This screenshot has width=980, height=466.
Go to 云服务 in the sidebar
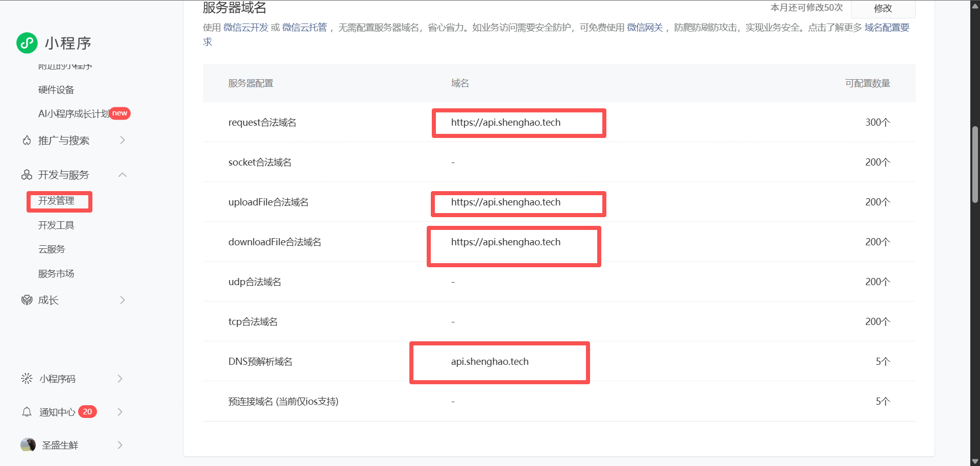52,249
